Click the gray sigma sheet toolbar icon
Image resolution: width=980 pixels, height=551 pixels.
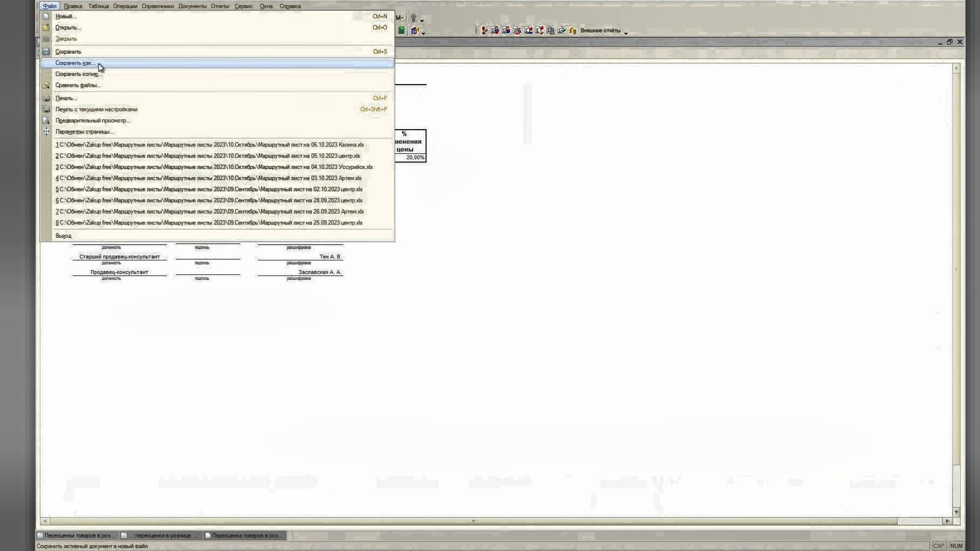pos(550,31)
